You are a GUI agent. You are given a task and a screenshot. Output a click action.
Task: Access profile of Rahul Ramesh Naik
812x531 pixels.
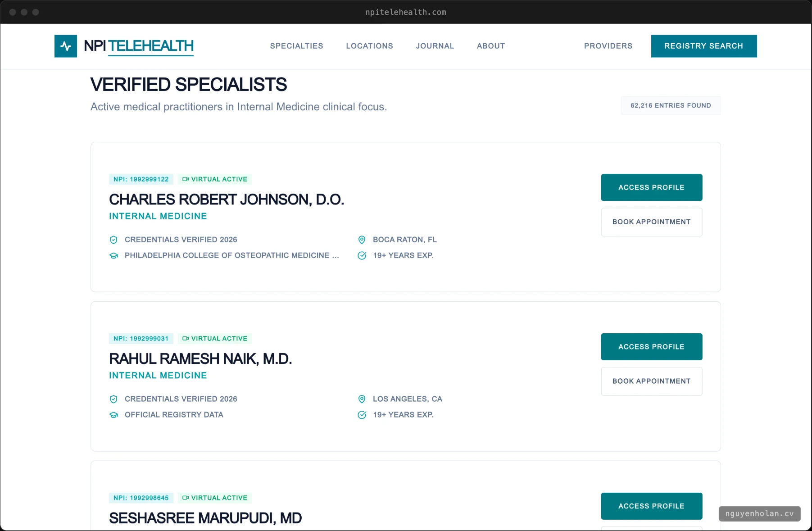652,347
